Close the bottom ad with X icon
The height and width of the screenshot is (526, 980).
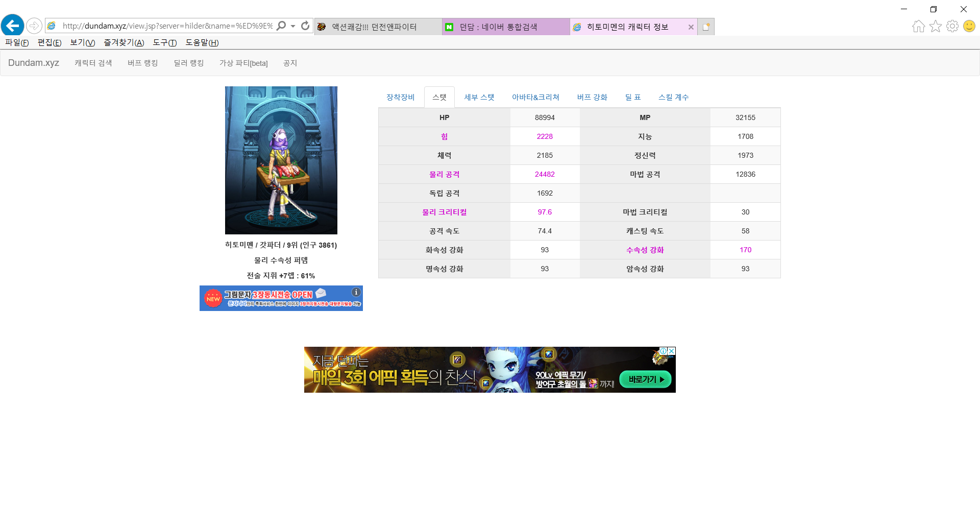click(x=672, y=351)
